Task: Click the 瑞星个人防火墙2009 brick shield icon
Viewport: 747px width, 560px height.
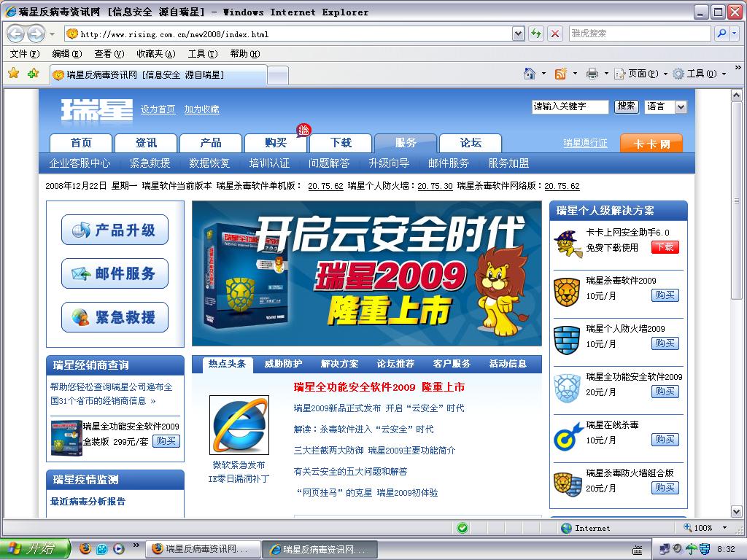Action: coord(566,340)
